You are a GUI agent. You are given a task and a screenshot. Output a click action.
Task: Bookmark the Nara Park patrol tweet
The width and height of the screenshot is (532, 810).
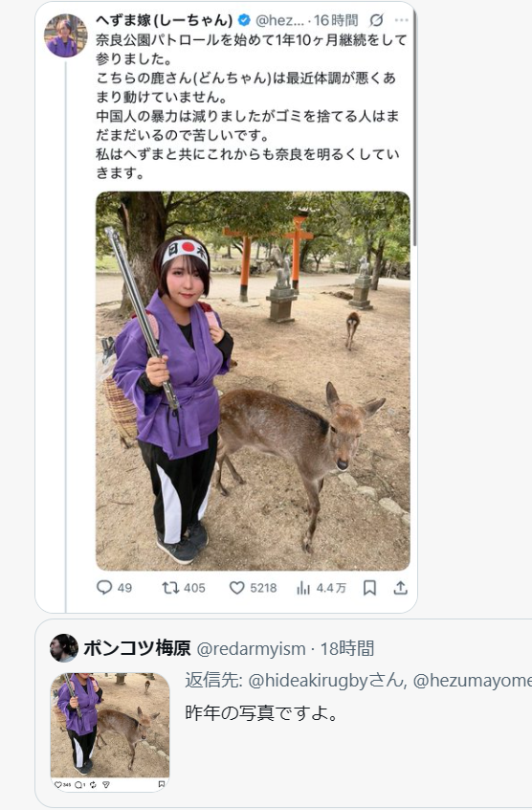369,588
